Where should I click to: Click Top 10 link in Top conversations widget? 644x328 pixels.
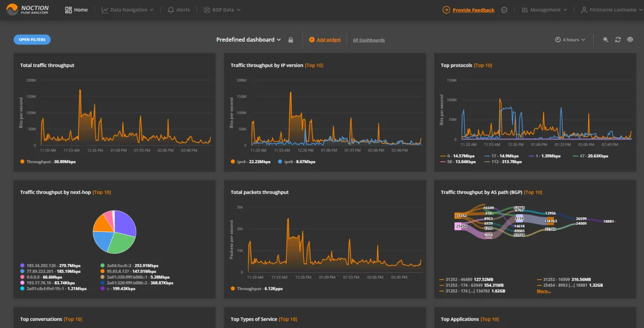[x=73, y=319]
